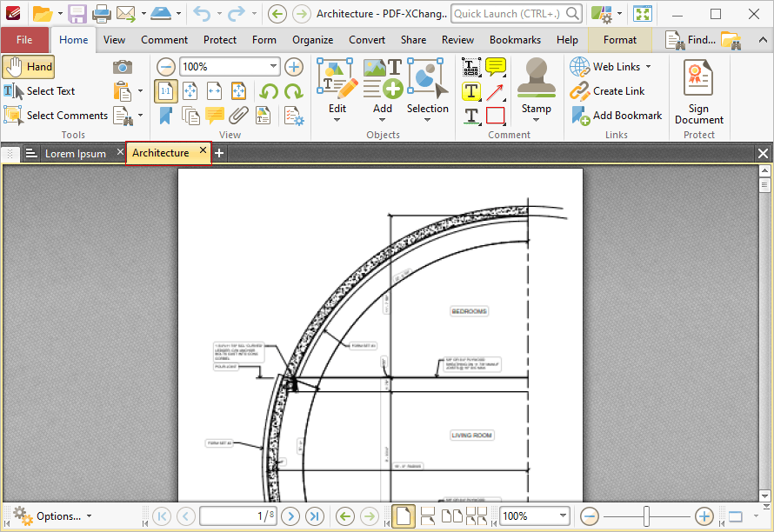774x532 pixels.
Task: Open the ribbon zoom level 100% dropdown
Action: 273,66
